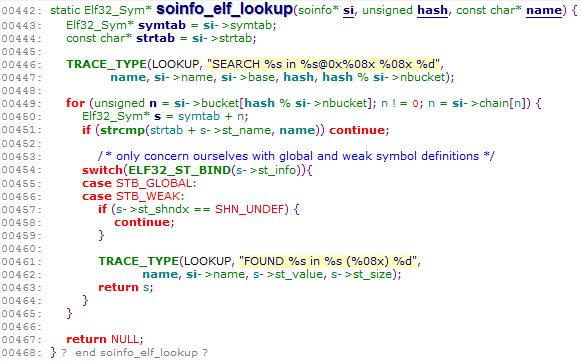The height and width of the screenshot is (362, 581).
Task: Select the underlined hash parameter
Action: [432, 10]
